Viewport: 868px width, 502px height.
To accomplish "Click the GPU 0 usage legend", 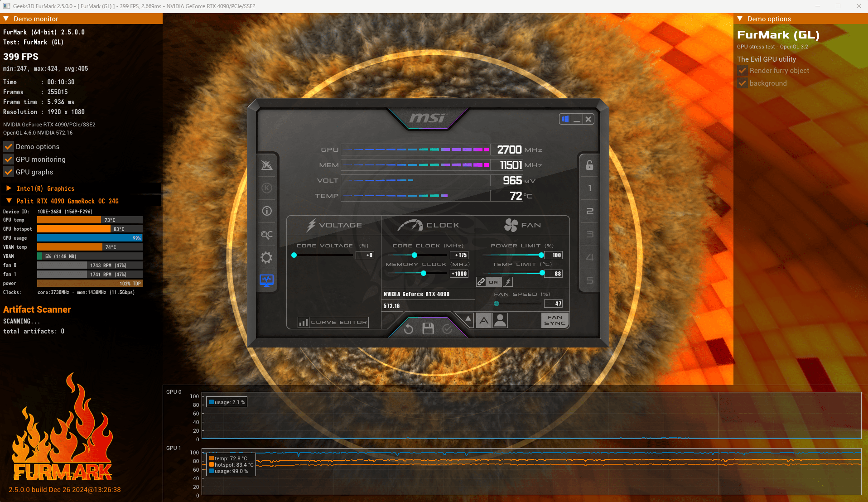I will pyautogui.click(x=227, y=402).
